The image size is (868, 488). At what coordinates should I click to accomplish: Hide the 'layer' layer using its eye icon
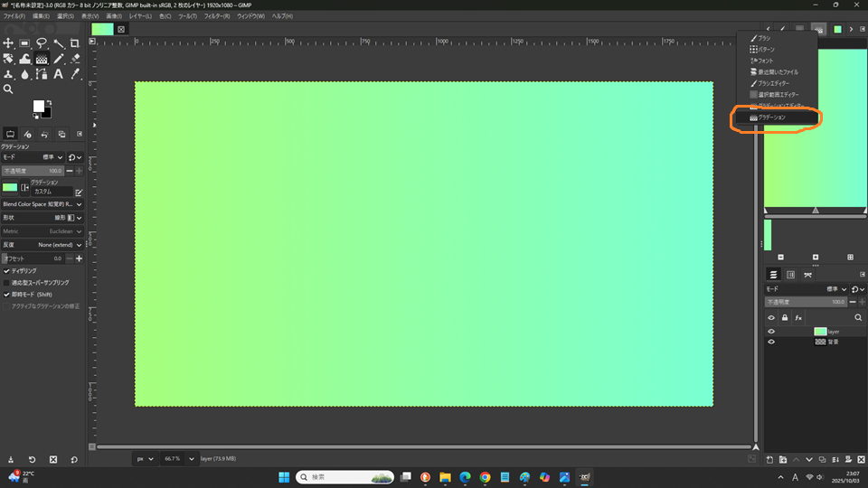[x=771, y=332]
